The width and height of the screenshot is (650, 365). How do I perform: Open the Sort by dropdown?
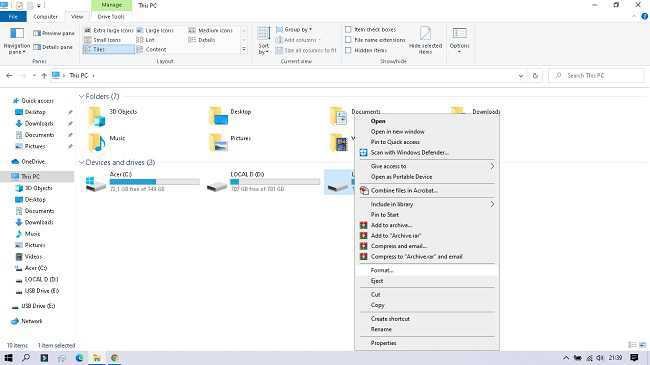[x=264, y=41]
